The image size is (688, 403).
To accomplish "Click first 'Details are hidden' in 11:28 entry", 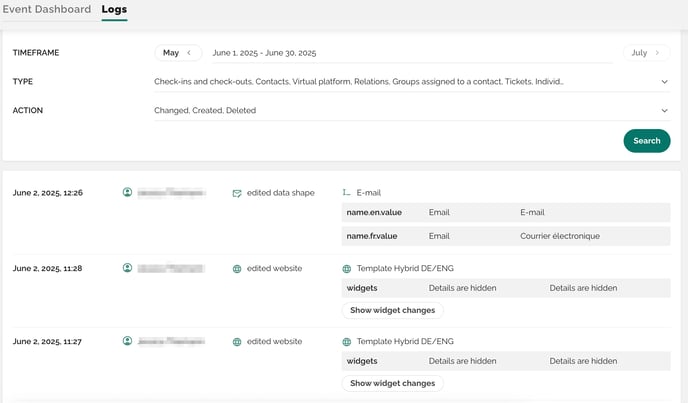I will coord(462,288).
